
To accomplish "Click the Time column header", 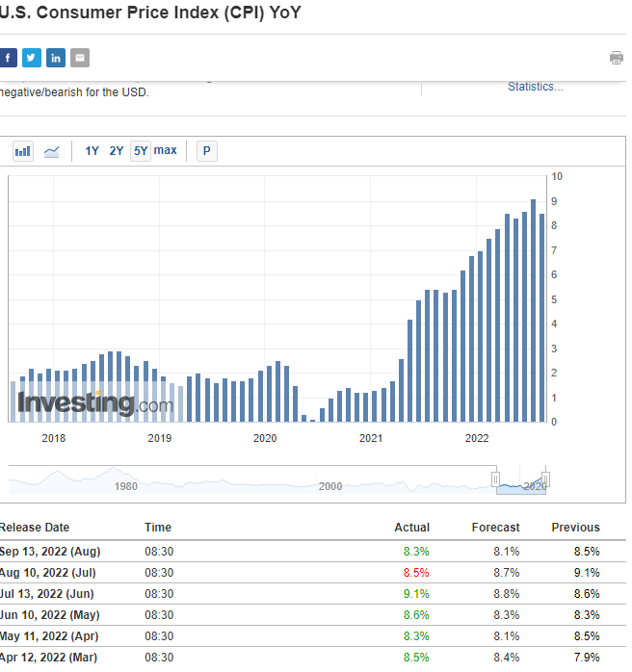I will [x=158, y=528].
